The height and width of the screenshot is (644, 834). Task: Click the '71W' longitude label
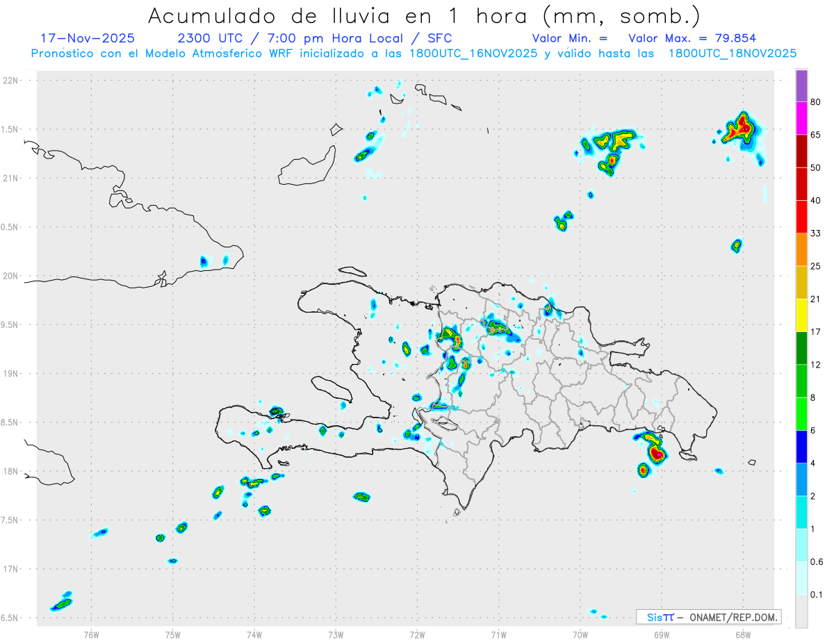(x=498, y=634)
